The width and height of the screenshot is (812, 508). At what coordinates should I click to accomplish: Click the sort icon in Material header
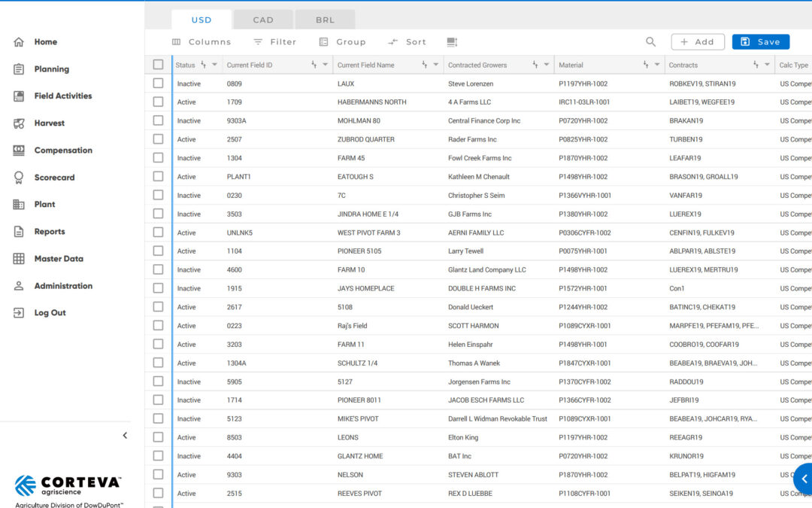click(x=646, y=65)
